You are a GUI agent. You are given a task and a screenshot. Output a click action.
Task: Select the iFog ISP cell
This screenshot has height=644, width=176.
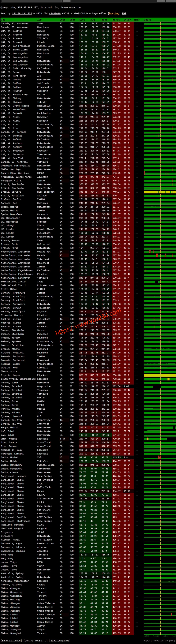[x=40, y=281]
